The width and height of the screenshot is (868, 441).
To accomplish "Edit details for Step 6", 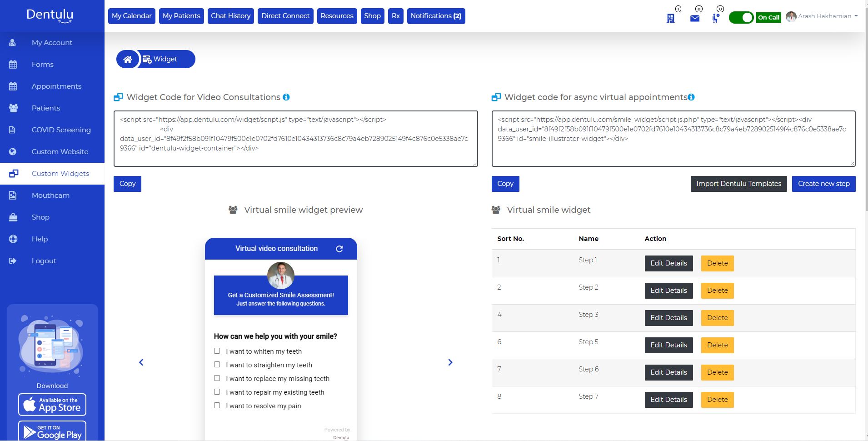I will 669,372.
